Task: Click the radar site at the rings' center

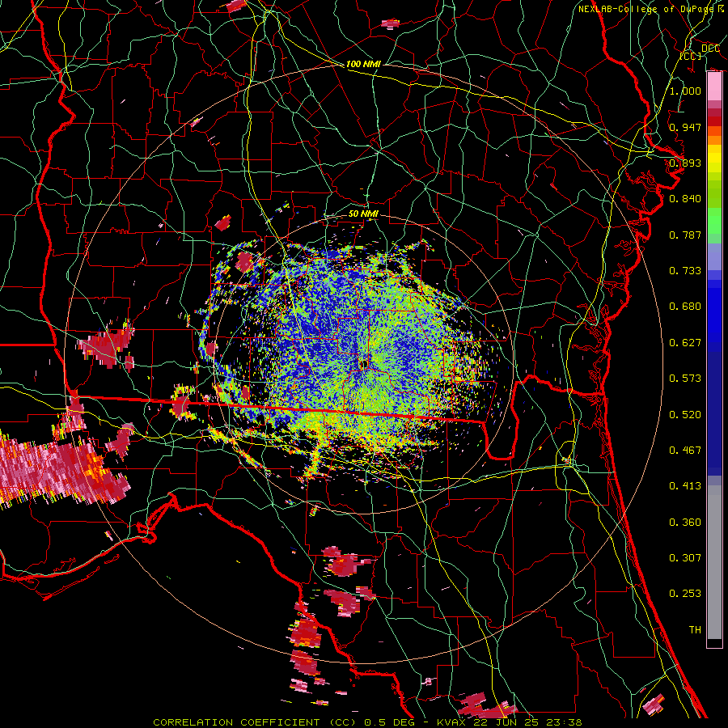Action: pyautogui.click(x=363, y=364)
